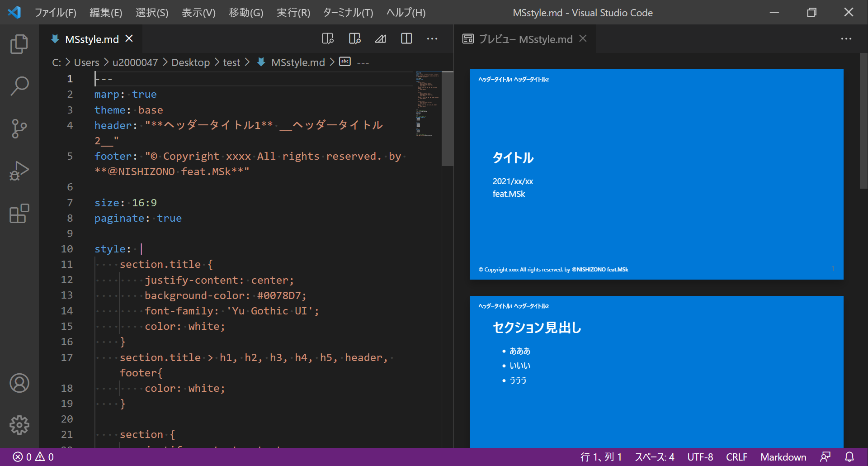Open the Run and Debug view
This screenshot has height=466, width=868.
pyautogui.click(x=19, y=171)
